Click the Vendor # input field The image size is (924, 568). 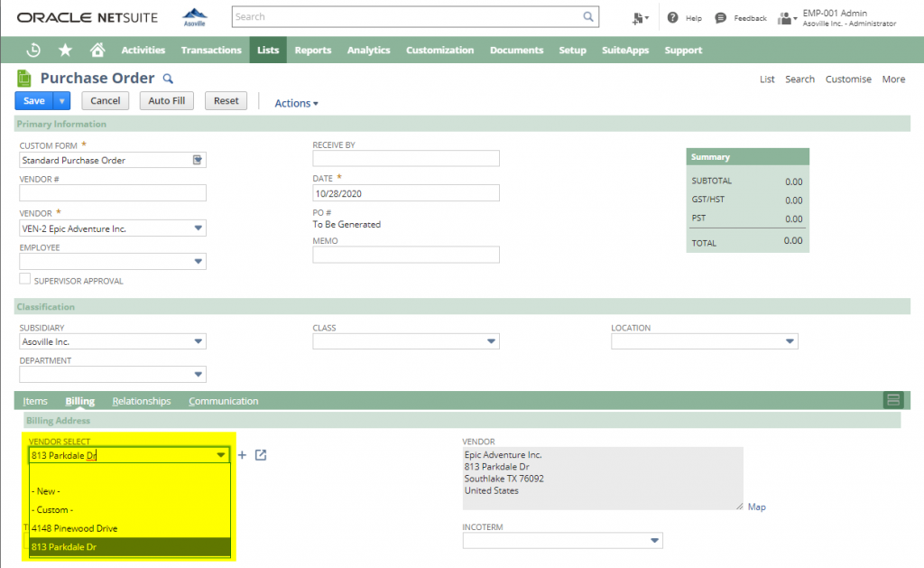113,193
